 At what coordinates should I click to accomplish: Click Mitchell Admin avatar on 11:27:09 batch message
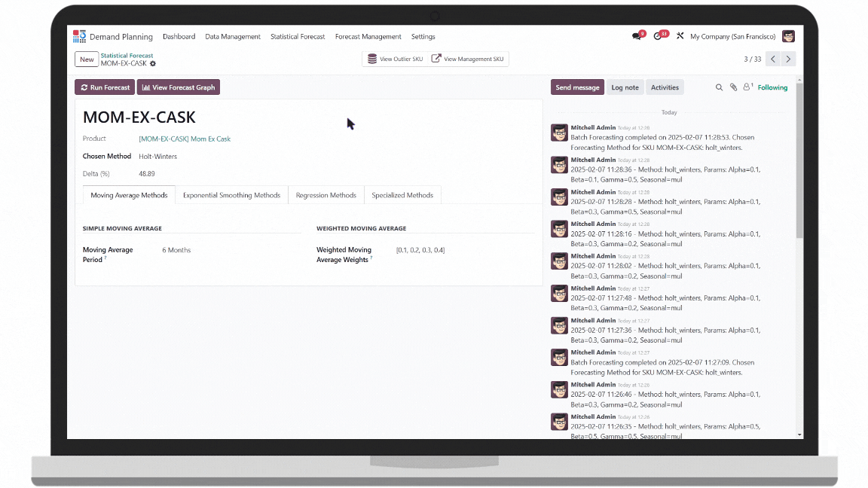tap(559, 358)
